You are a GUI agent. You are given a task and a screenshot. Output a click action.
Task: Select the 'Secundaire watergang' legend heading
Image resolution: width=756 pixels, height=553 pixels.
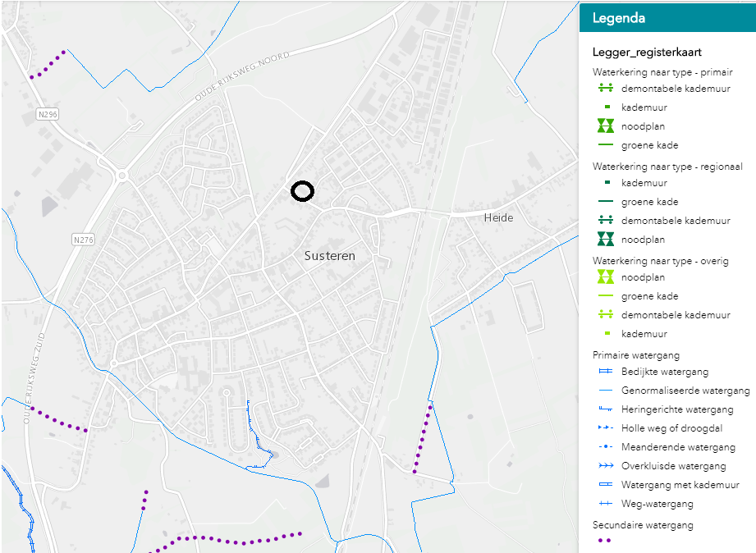tap(643, 525)
